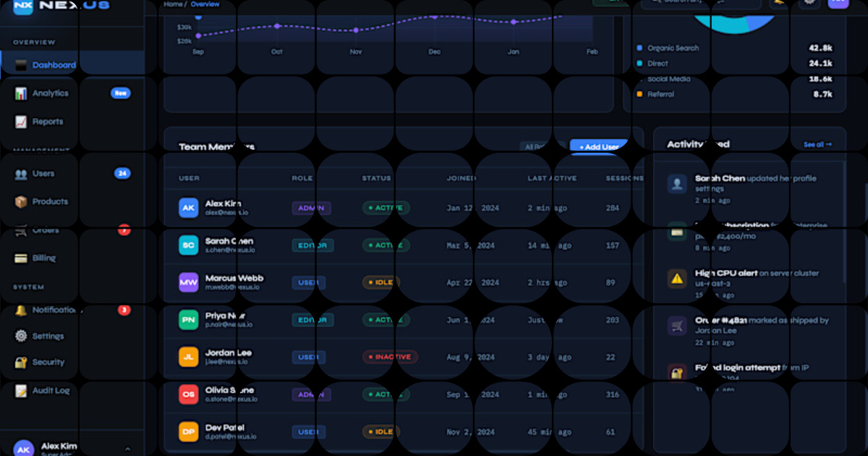Image resolution: width=868 pixels, height=456 pixels.
Task: Select Products in the sidebar
Action: click(72, 202)
